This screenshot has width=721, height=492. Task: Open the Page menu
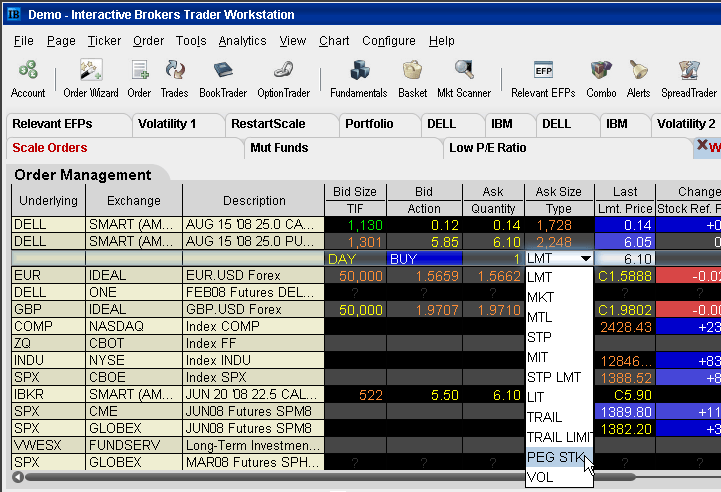[61, 41]
